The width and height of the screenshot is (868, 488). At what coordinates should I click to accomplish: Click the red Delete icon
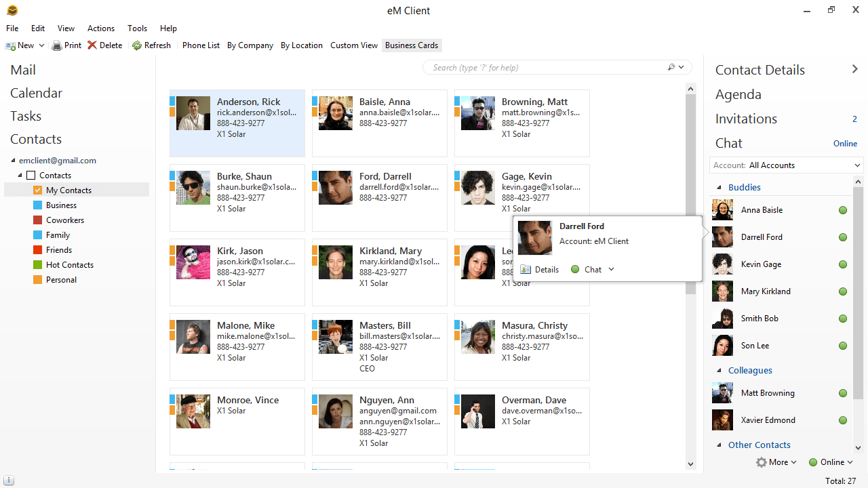point(92,45)
